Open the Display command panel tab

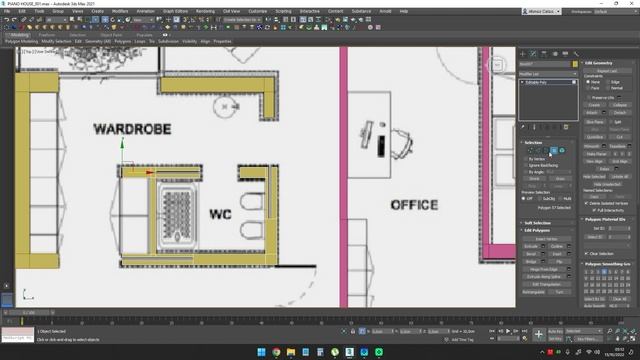[x=565, y=54]
